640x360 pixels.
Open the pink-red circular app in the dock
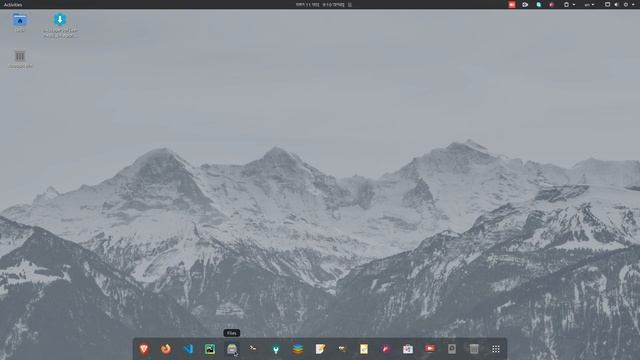tap(386, 349)
